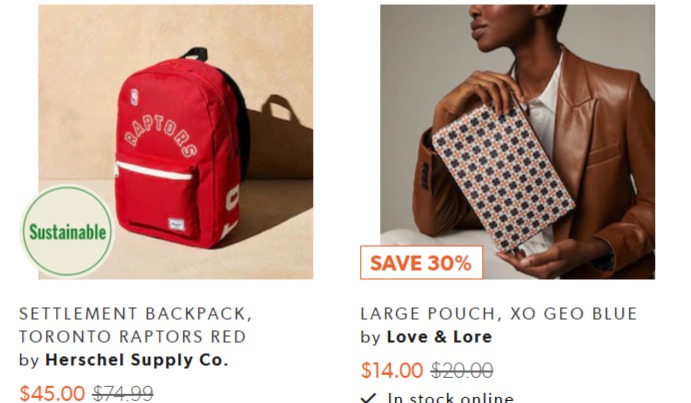Click the patterned pouch held by model
Screen dimensions: 691x403
pyautogui.click(x=503, y=176)
